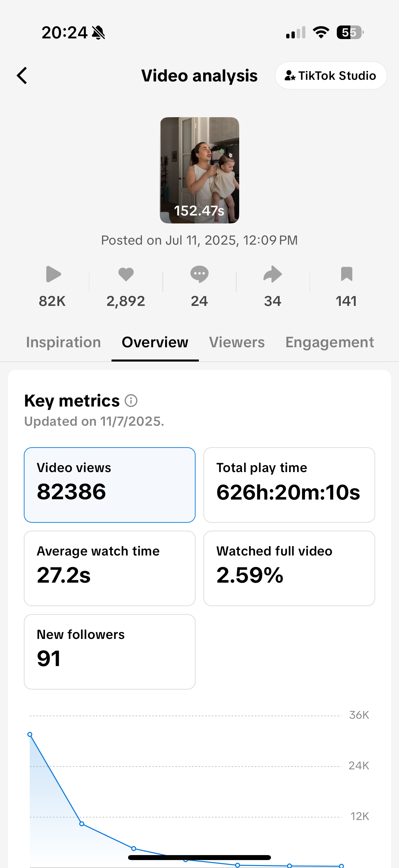Go to the Engagement tab
Image resolution: width=399 pixels, height=868 pixels.
click(329, 342)
